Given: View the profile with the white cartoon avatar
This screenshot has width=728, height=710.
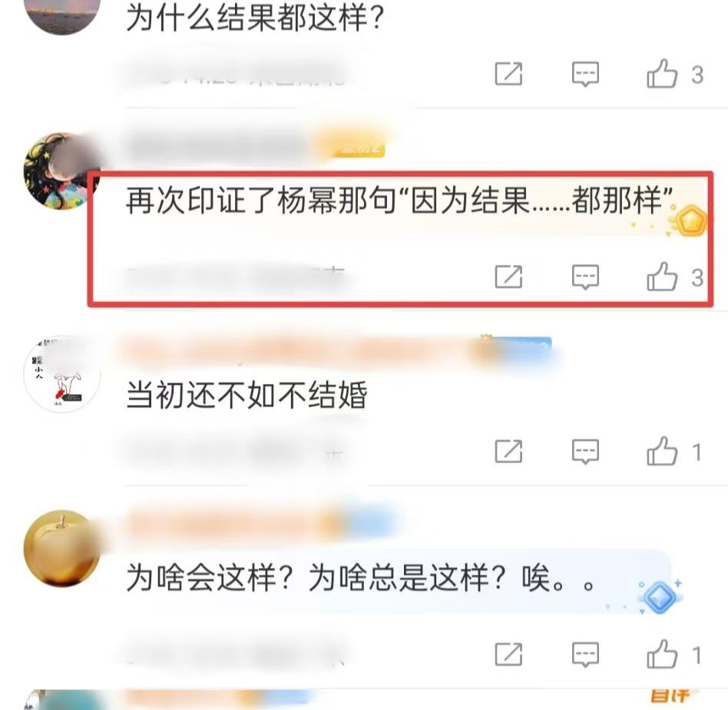Looking at the screenshot, I should (x=62, y=373).
